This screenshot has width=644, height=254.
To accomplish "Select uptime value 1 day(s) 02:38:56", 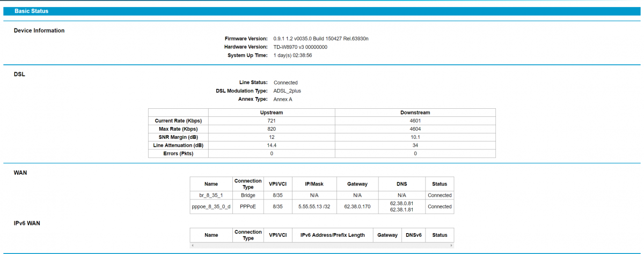I will coord(292,55).
